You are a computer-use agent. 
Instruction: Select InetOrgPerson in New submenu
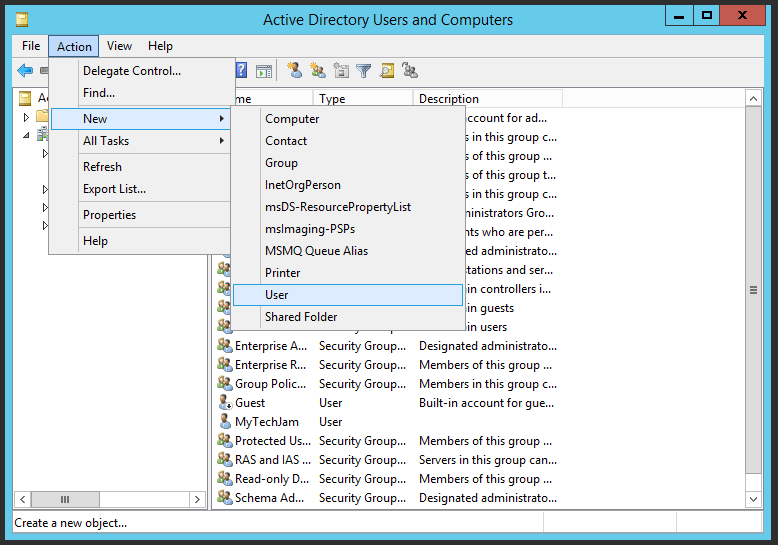[x=347, y=185]
